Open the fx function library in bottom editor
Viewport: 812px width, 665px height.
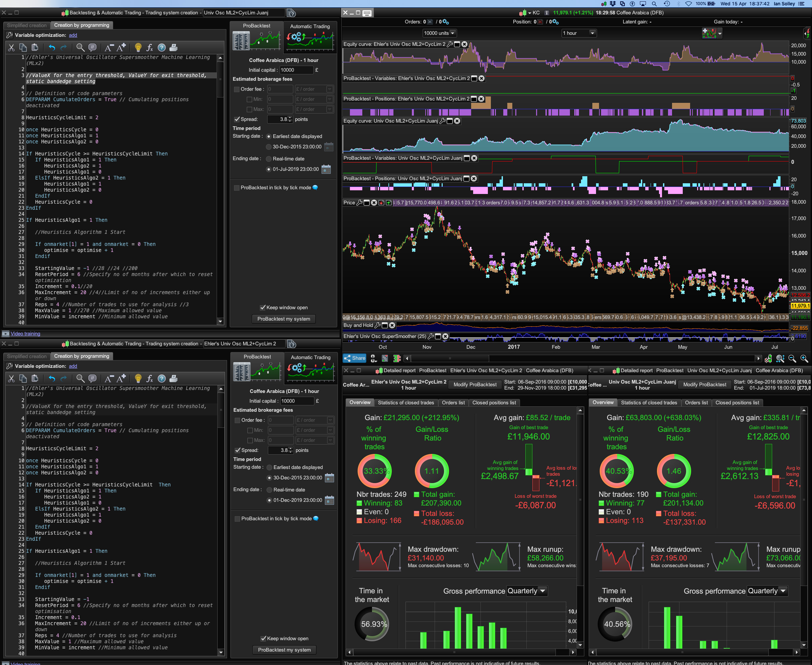tap(150, 379)
